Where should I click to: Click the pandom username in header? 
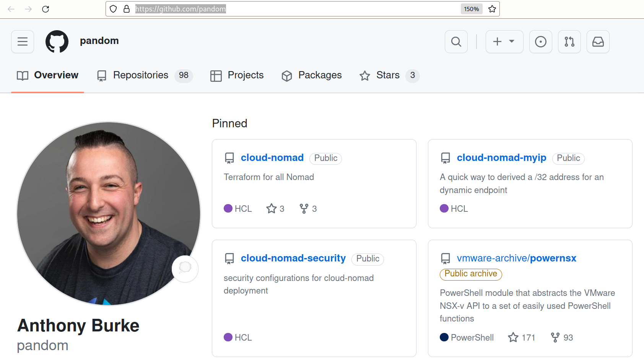click(99, 41)
